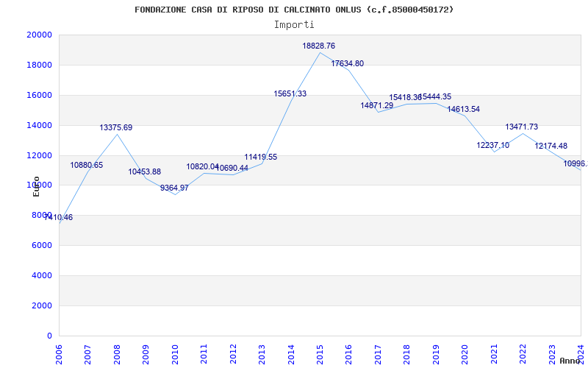Click x-axis year 2011
The image size is (588, 368).
click(204, 355)
